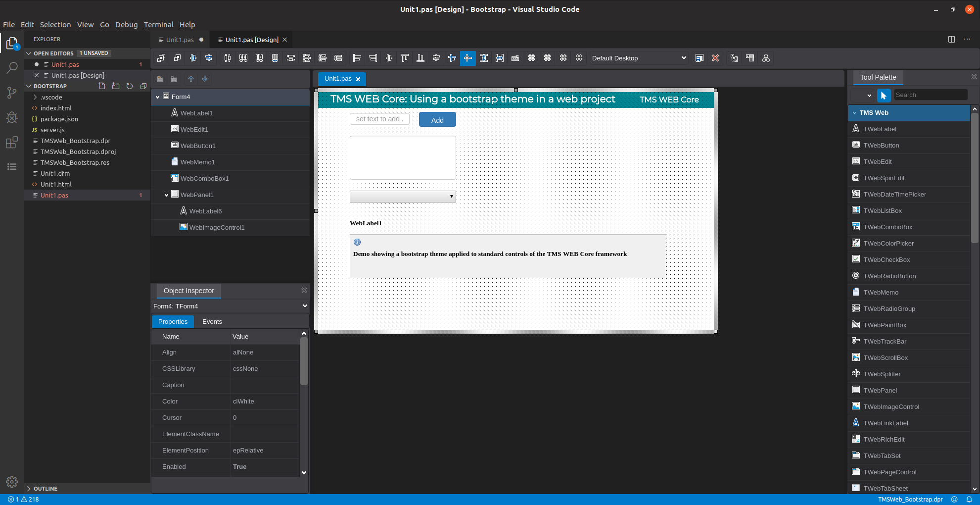Click the Object Inspector vertical scrollbar
The width and height of the screenshot is (980, 505).
pyautogui.click(x=304, y=361)
